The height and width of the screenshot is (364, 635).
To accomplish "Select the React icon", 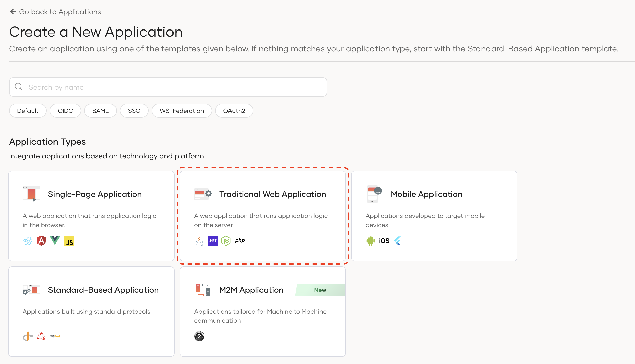I will 28,240.
